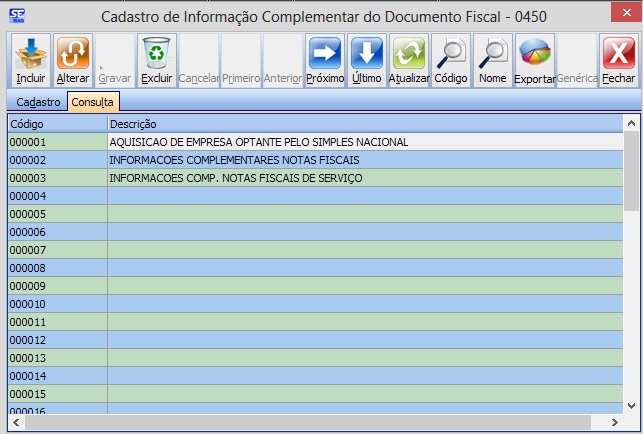643x434 pixels.
Task: Close the form with Fechar button
Action: click(x=618, y=59)
